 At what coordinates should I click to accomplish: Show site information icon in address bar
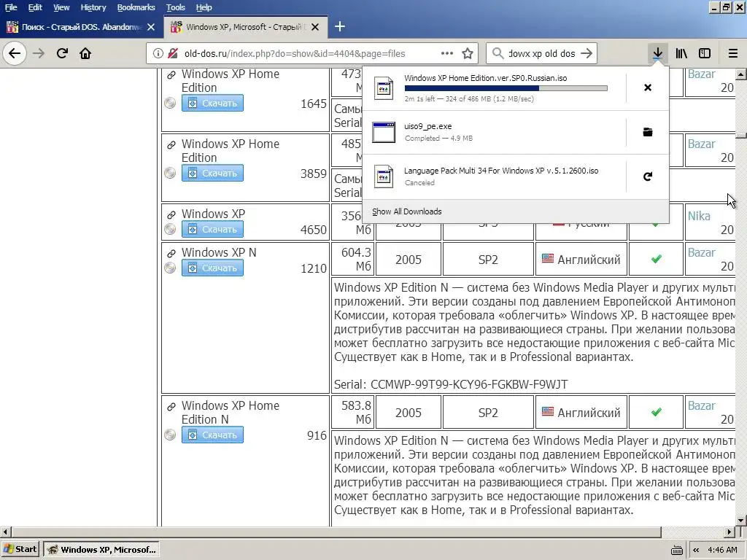pos(158,53)
